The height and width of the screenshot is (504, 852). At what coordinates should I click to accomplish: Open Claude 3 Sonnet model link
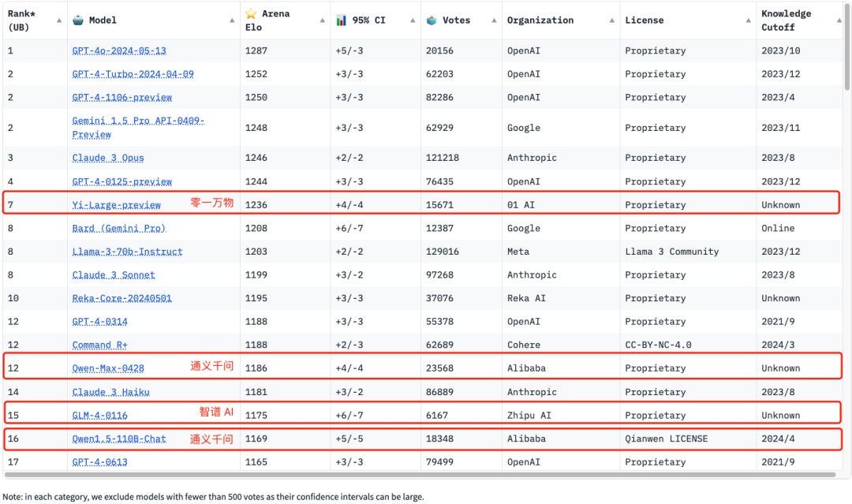114,274
